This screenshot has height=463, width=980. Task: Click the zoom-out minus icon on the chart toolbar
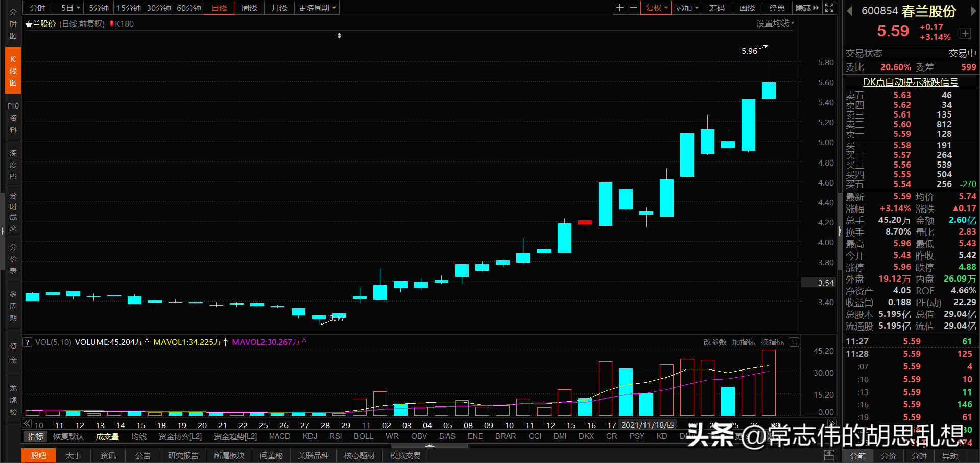pos(633,8)
